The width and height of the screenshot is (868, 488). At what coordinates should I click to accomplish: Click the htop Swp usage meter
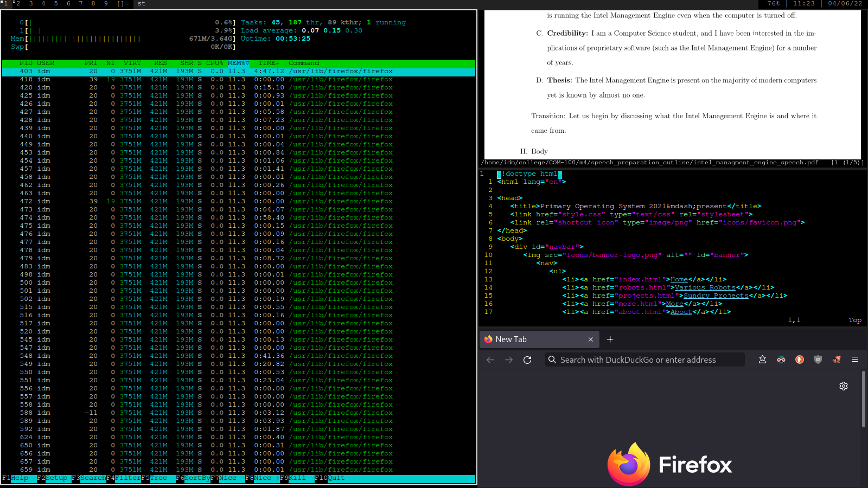tap(123, 47)
